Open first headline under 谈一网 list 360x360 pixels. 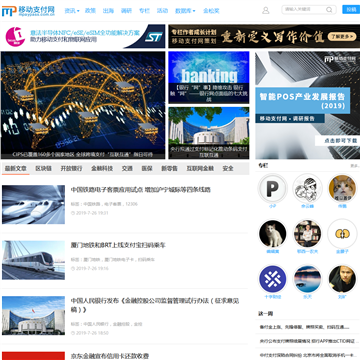point(304,327)
